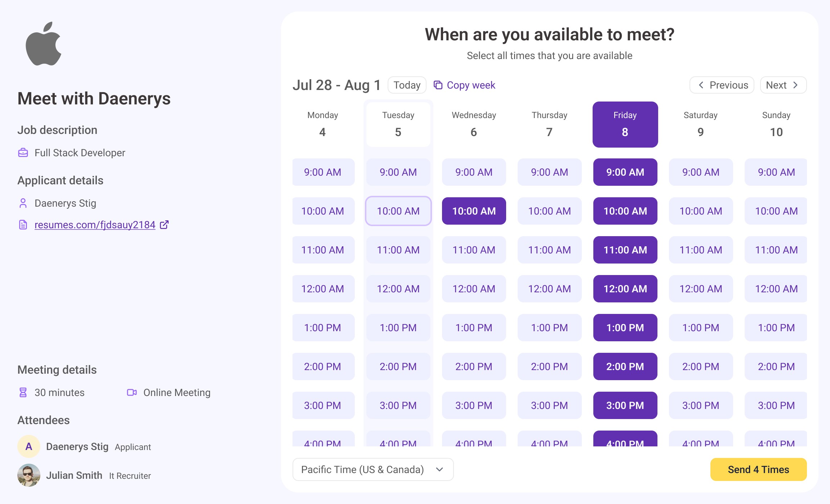Click the hourglass icon beside 30 minutes
The height and width of the screenshot is (504, 830).
click(23, 392)
